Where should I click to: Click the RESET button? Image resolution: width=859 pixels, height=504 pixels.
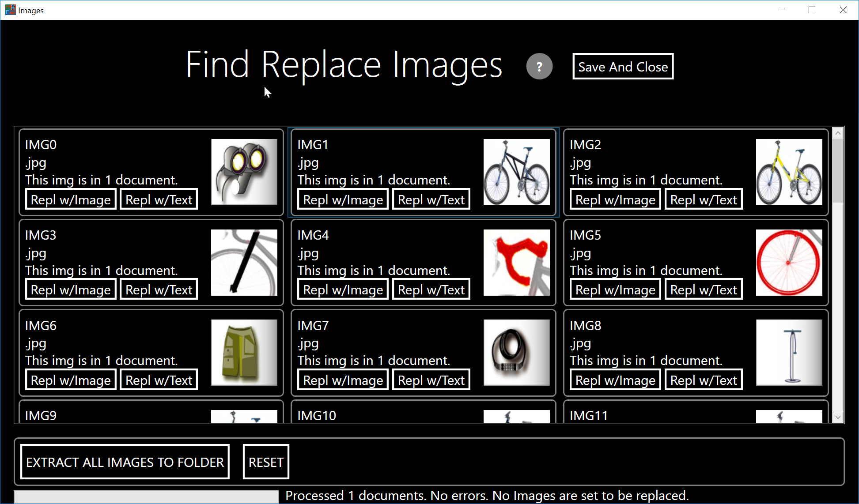tap(266, 462)
